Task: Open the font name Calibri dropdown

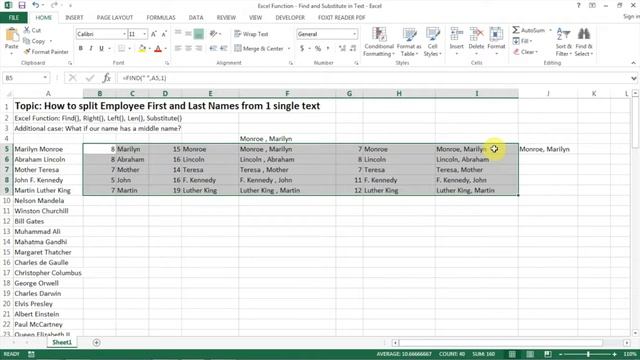Action: click(x=124, y=34)
